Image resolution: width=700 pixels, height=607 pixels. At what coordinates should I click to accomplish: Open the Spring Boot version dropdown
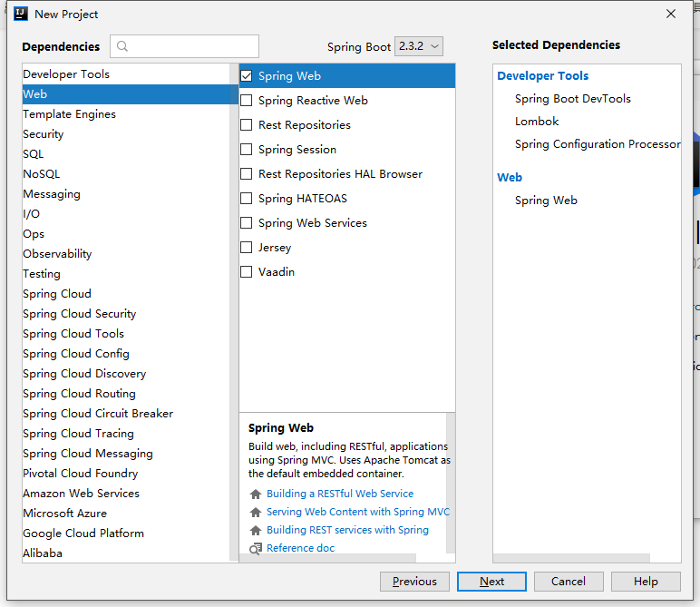click(x=419, y=46)
